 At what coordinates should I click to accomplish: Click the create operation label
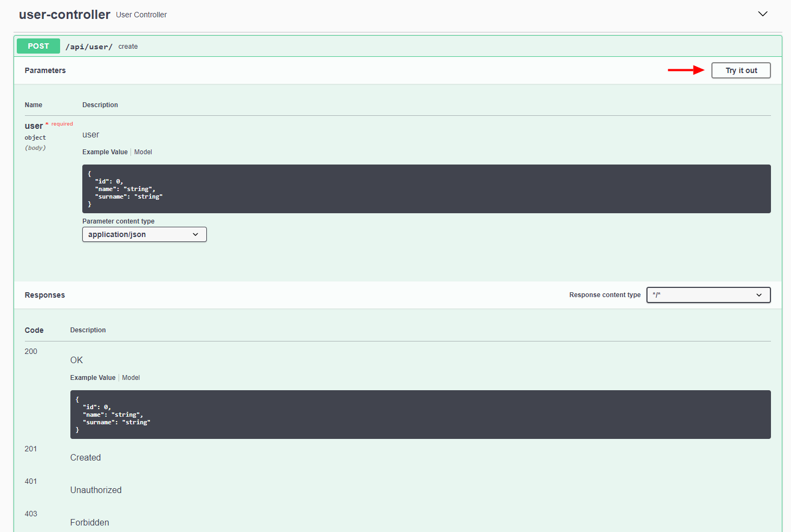[128, 47]
